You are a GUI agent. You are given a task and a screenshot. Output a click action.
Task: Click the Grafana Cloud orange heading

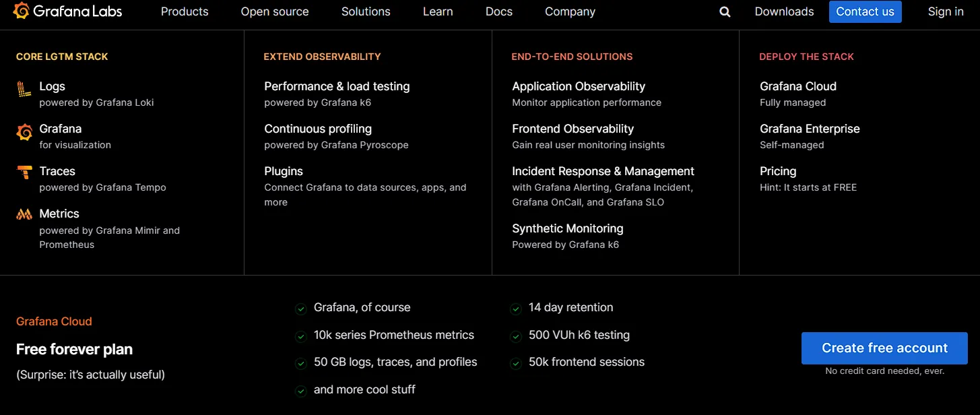(54, 321)
